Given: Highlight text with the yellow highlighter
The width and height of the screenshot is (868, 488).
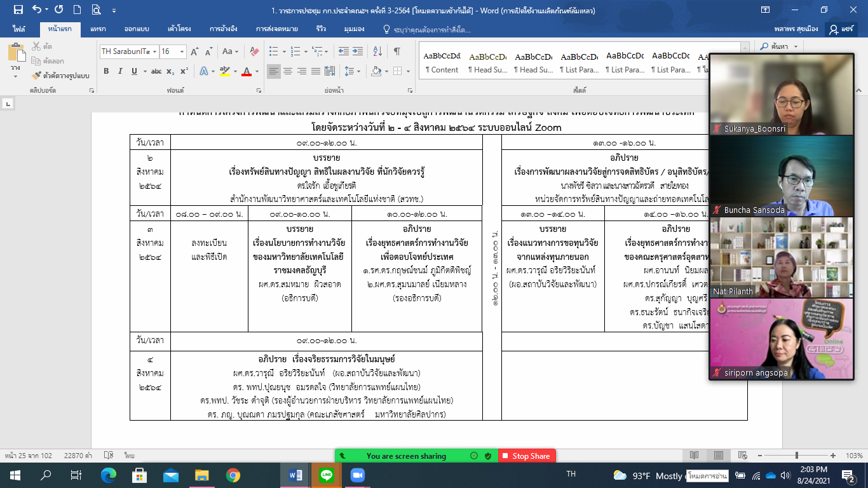Looking at the screenshot, I should pos(226,71).
